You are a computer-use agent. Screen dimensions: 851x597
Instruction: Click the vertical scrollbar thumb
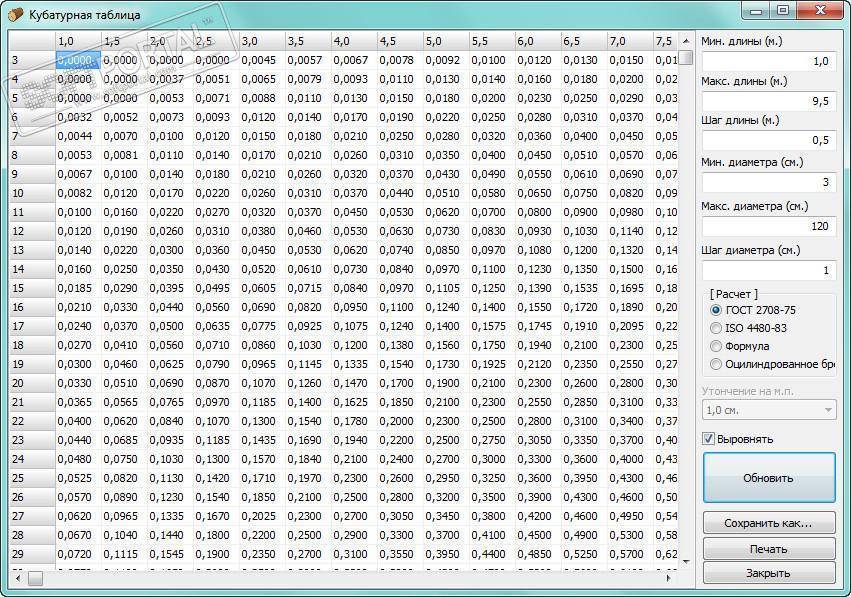tap(686, 58)
